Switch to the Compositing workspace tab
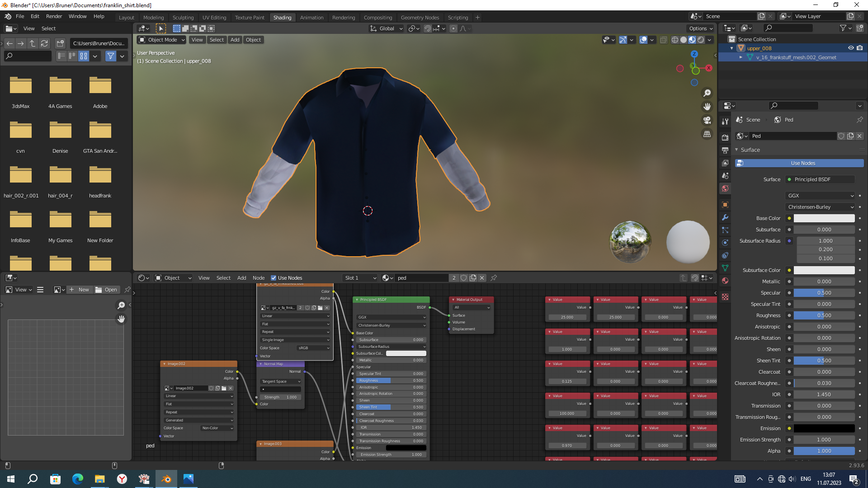Viewport: 868px width, 488px height. click(x=378, y=18)
